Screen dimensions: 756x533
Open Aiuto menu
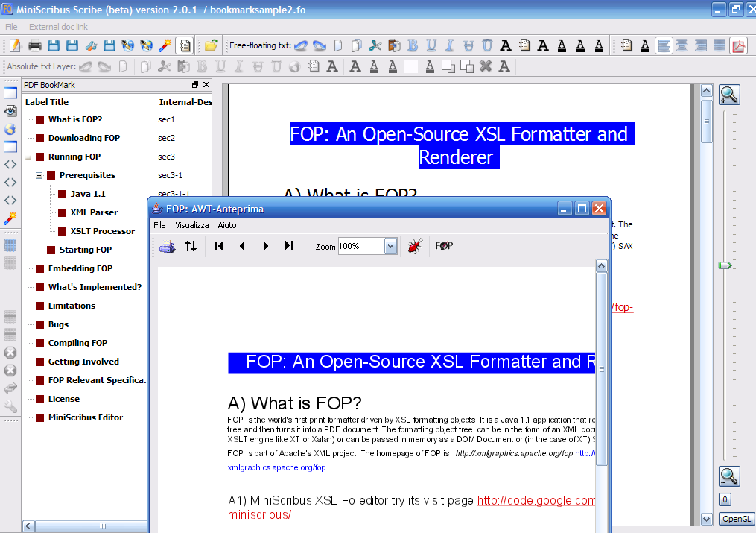coord(227,225)
